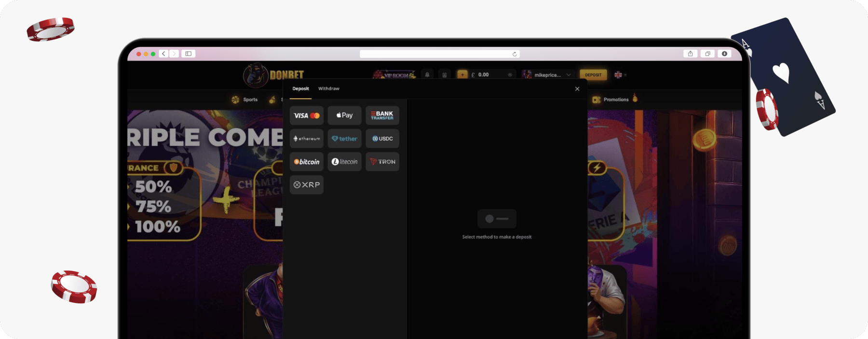Open Safari downloads button

pyautogui.click(x=724, y=54)
